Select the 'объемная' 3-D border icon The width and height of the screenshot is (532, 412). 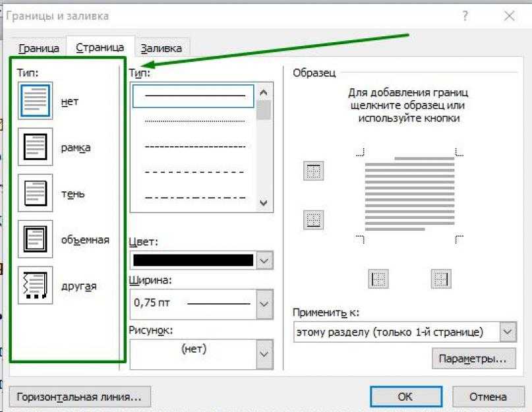pyautogui.click(x=36, y=239)
